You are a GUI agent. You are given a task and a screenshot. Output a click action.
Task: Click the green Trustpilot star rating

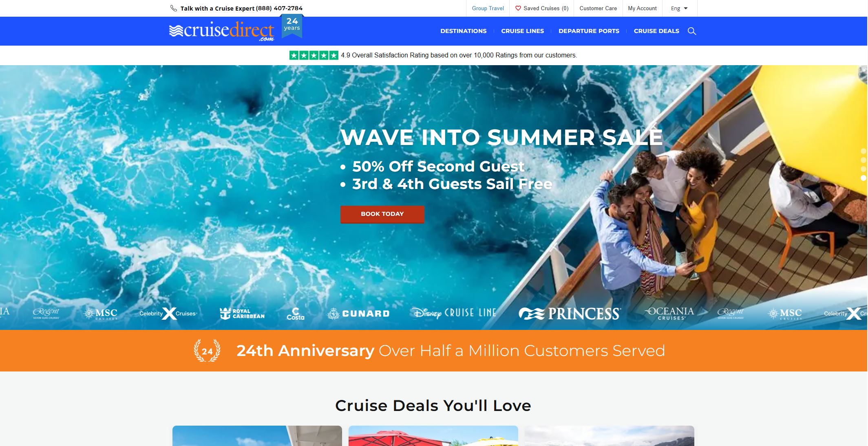[314, 55]
